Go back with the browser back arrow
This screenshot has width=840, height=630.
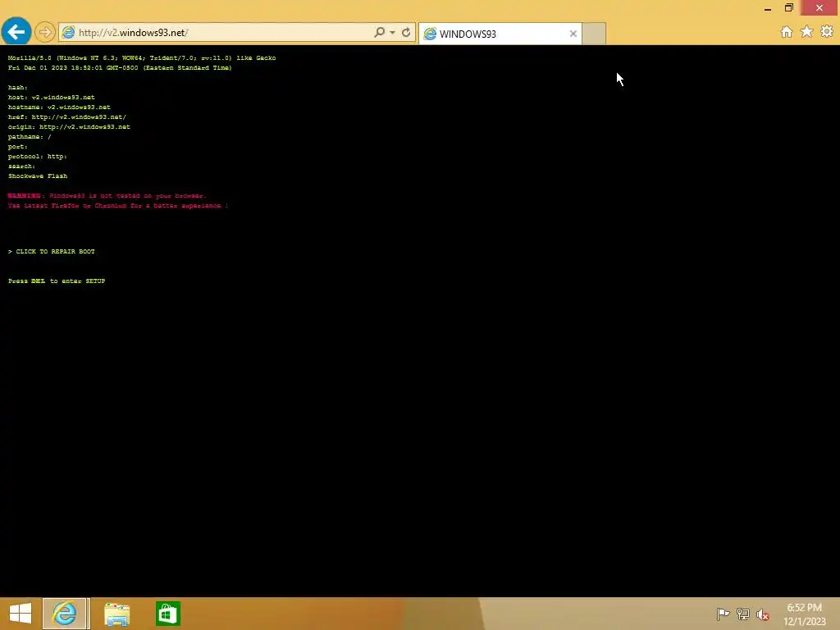(x=16, y=32)
